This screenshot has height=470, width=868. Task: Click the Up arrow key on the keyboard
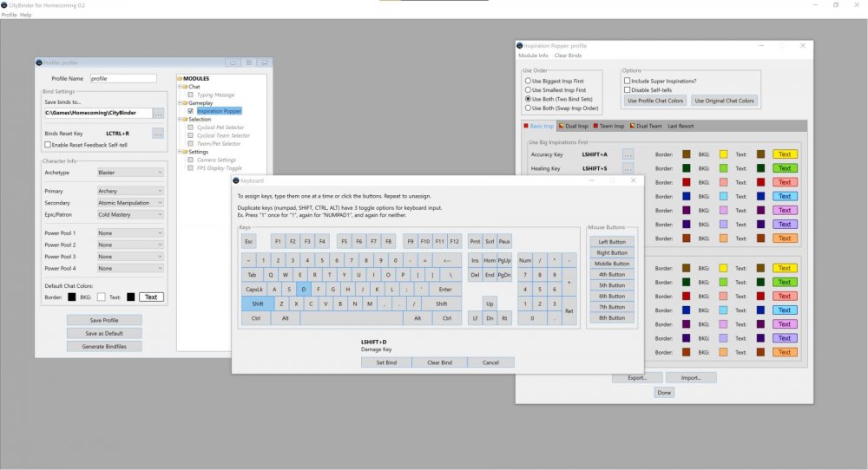(490, 304)
